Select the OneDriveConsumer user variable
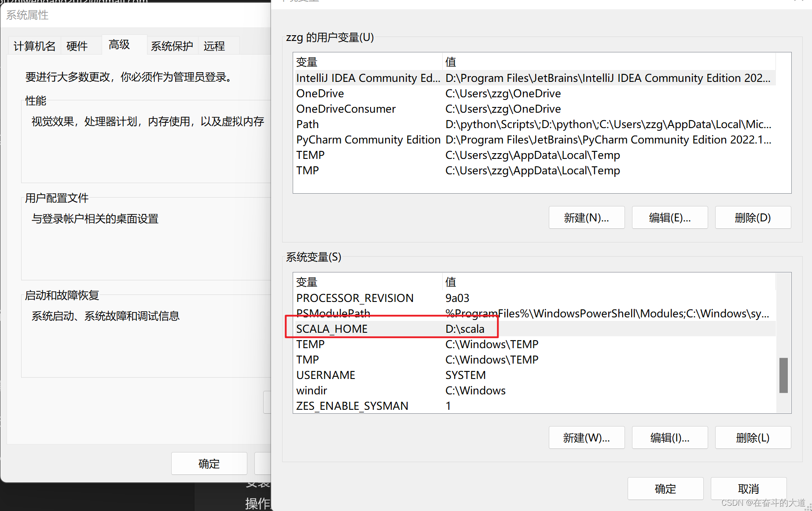The image size is (812, 511). pyautogui.click(x=396, y=109)
